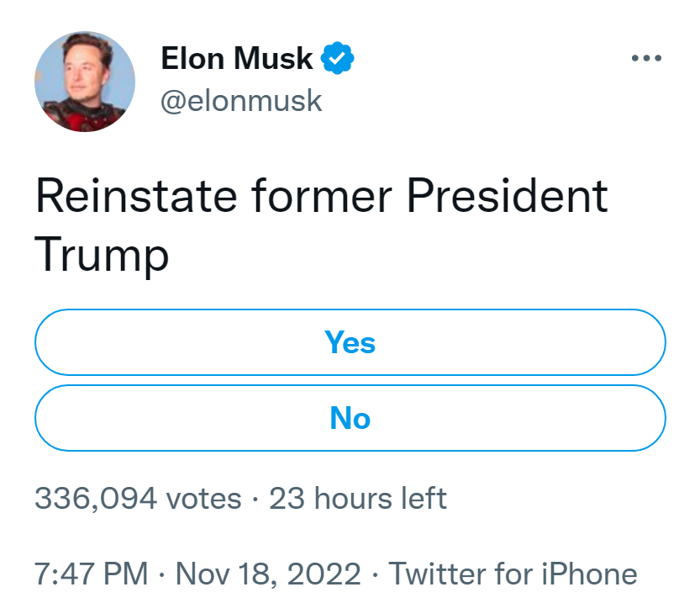Select the word Reinstate in tweet text
Screen dimensions: 700x603
[136, 196]
